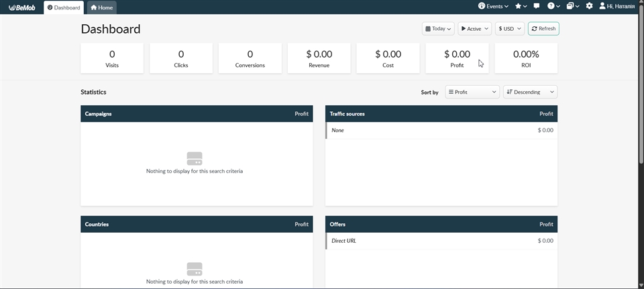
Task: Open the help question mark menu
Action: pos(553,6)
